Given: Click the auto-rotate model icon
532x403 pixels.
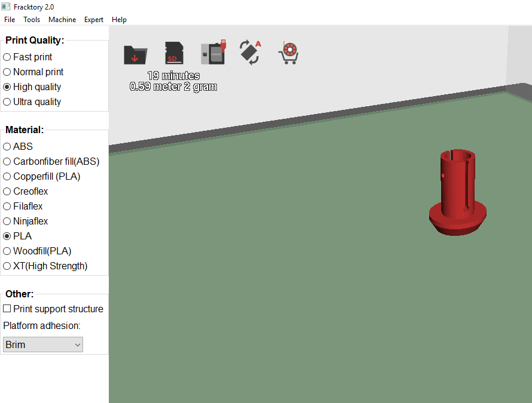Looking at the screenshot, I should (250, 52).
